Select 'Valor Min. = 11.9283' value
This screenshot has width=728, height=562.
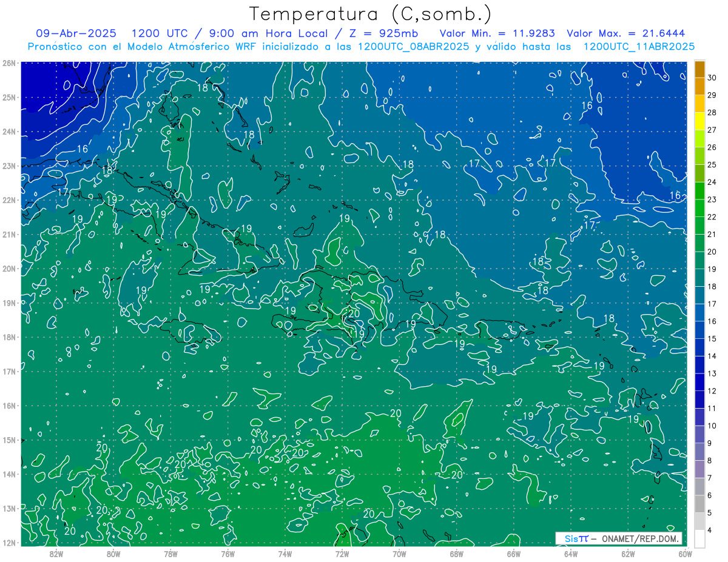[497, 33]
